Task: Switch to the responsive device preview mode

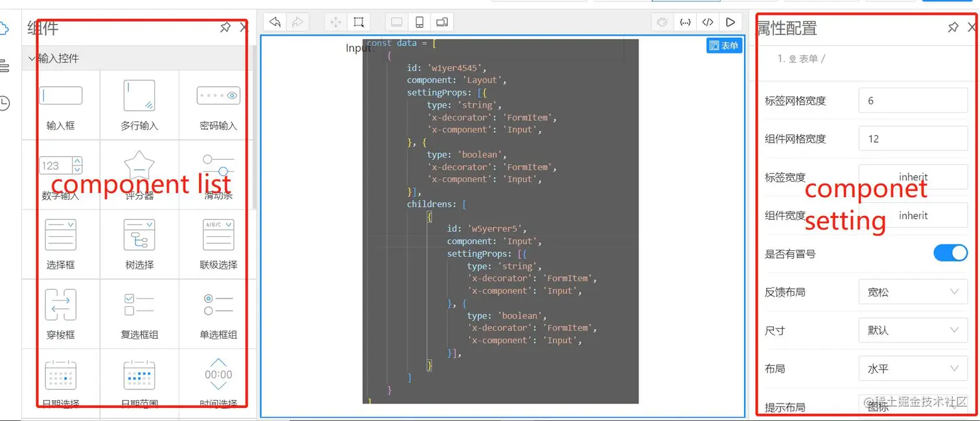Action: click(441, 22)
